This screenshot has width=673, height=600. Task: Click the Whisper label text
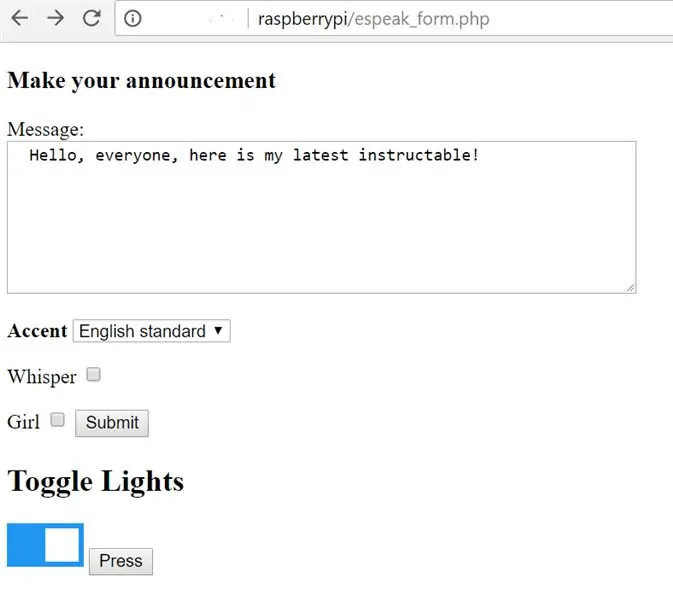pos(42,377)
